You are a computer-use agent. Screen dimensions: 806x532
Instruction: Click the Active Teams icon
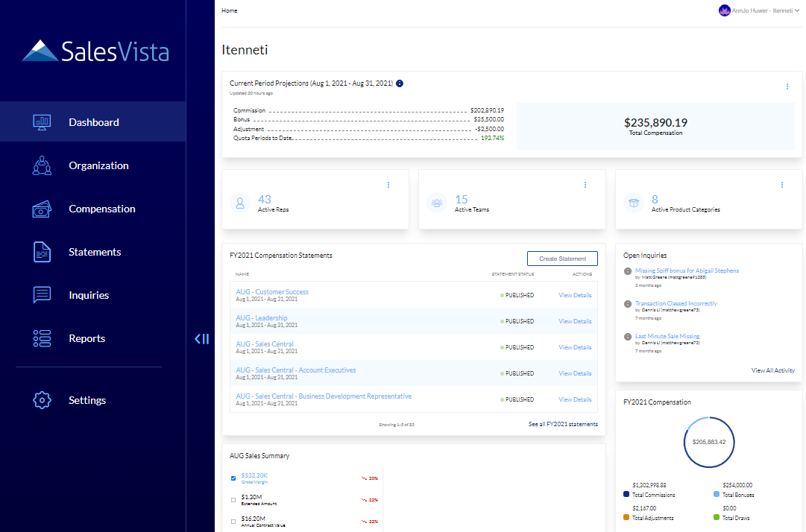coord(437,202)
